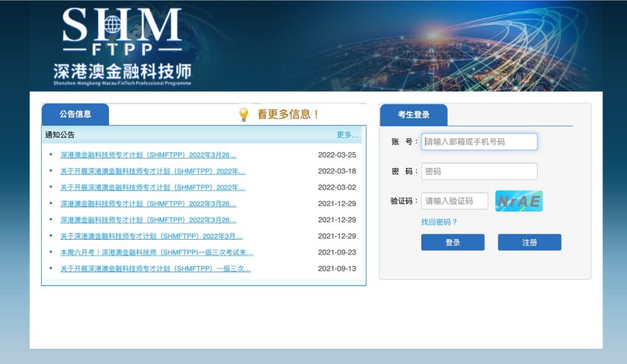The height and width of the screenshot is (364, 627).
Task: Open the 关于开展 announcement dated 2022-03-18
Action: coord(152,171)
